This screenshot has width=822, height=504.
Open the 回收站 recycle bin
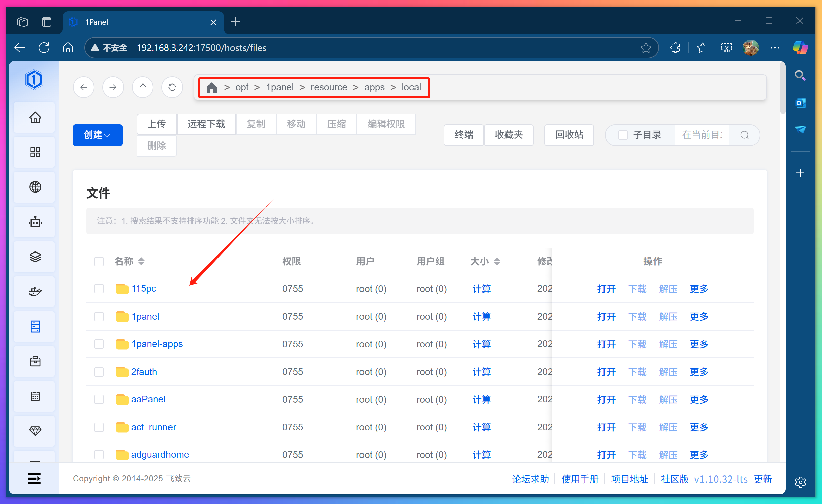coord(569,135)
